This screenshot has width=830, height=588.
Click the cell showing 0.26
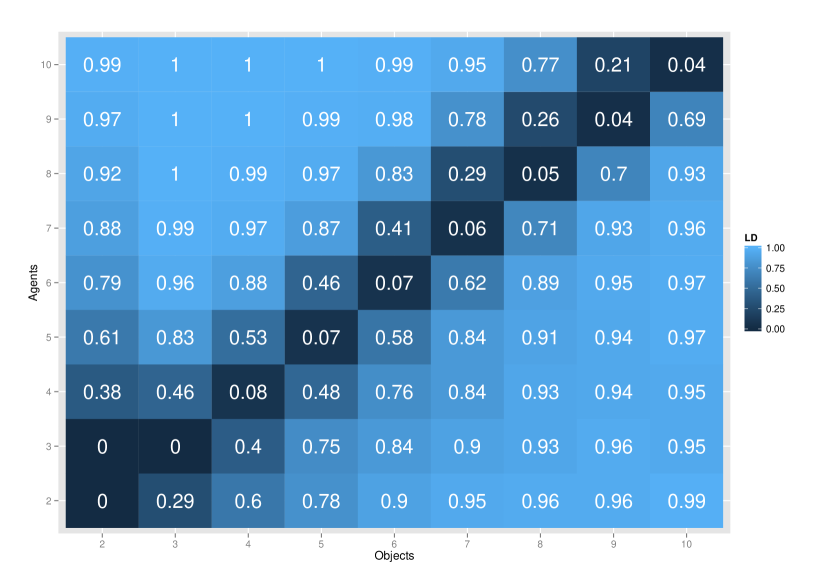click(x=540, y=120)
